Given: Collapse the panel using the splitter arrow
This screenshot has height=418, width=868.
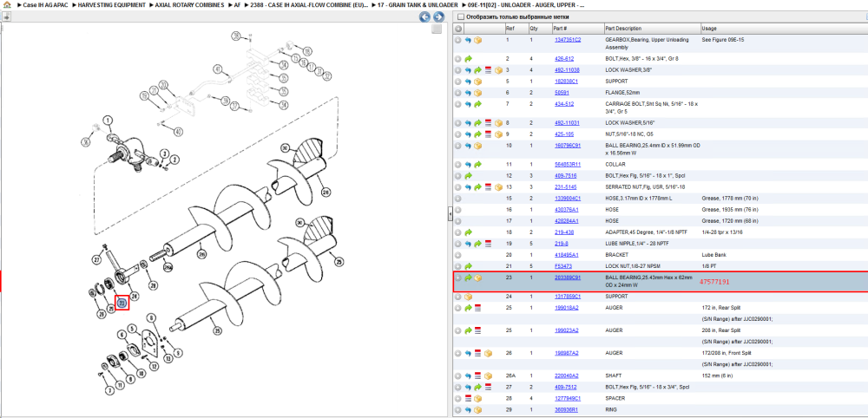Looking at the screenshot, I should 450,212.
